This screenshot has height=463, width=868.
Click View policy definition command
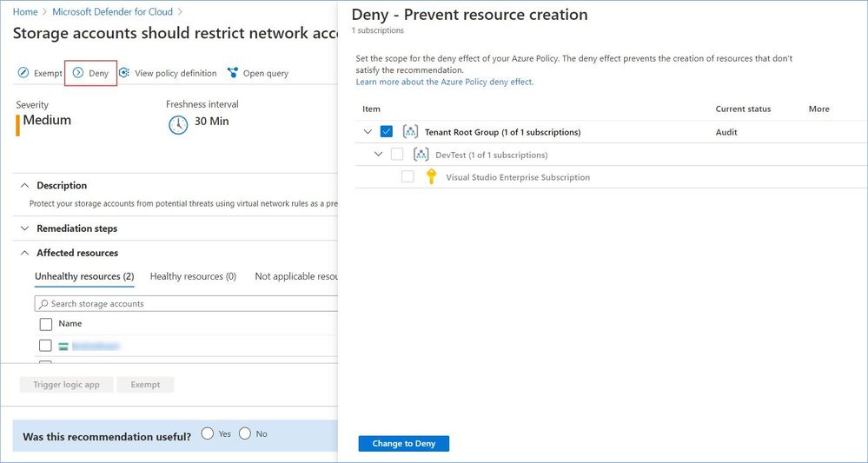[x=168, y=73]
